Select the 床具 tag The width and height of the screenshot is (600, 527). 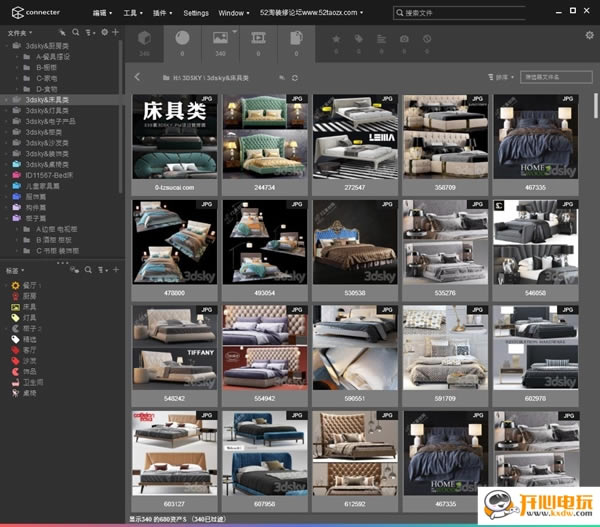(x=30, y=307)
